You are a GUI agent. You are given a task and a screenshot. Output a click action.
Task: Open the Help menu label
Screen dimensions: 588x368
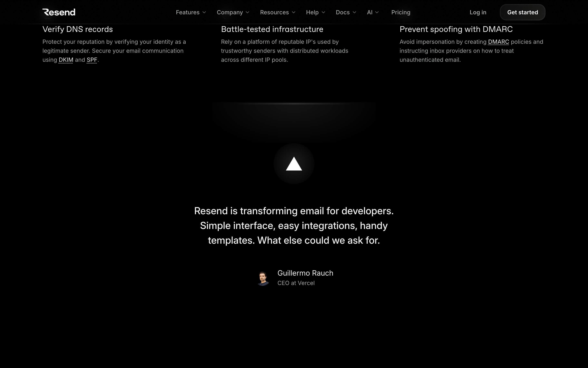(312, 12)
